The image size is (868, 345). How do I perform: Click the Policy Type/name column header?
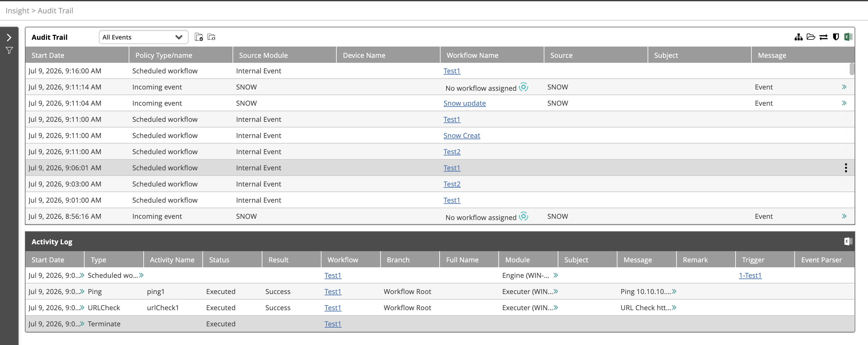pos(181,55)
